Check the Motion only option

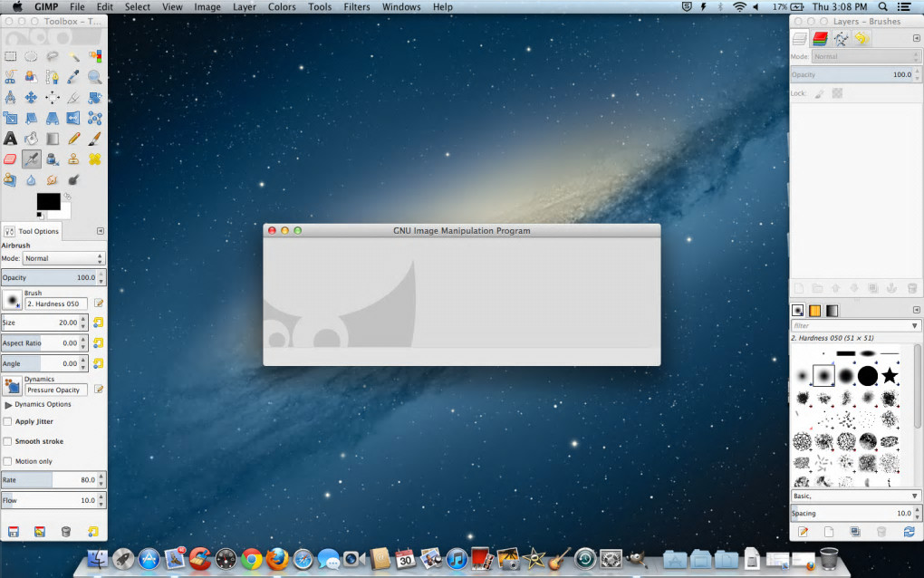tap(8, 461)
